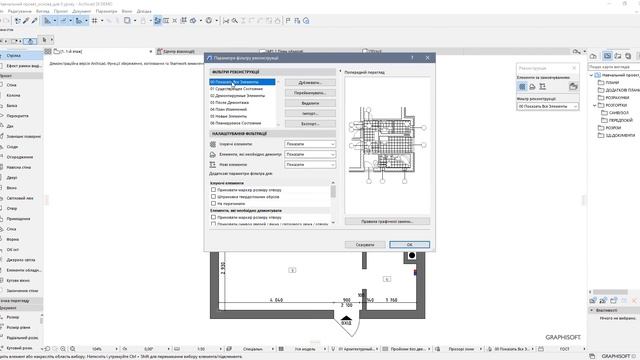The width and height of the screenshot is (640, 360).
Task: Select the Zone (Приміщення) tool
Action: [20, 219]
